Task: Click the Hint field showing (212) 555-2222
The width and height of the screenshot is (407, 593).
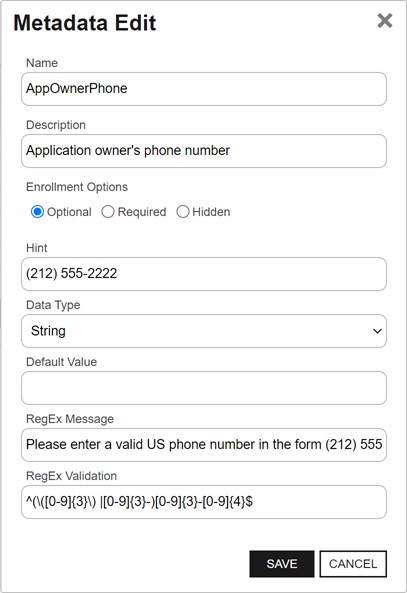Action: pos(204,274)
